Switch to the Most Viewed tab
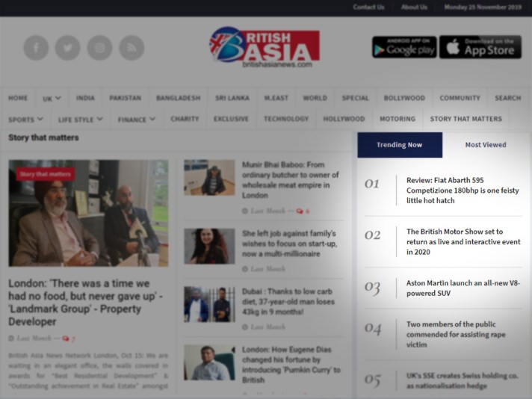 coord(485,145)
